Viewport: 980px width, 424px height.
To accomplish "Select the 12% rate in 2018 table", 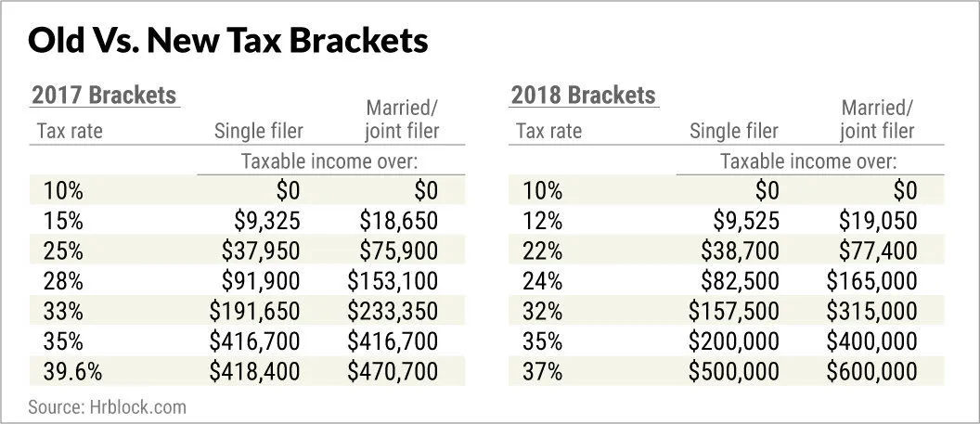I will point(542,222).
